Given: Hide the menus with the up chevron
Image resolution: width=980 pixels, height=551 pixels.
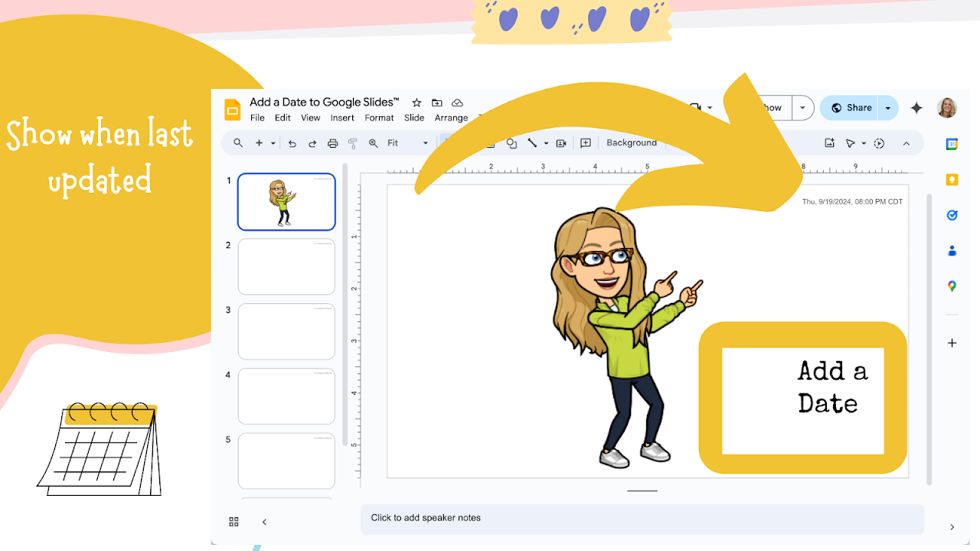Looking at the screenshot, I should pyautogui.click(x=906, y=143).
